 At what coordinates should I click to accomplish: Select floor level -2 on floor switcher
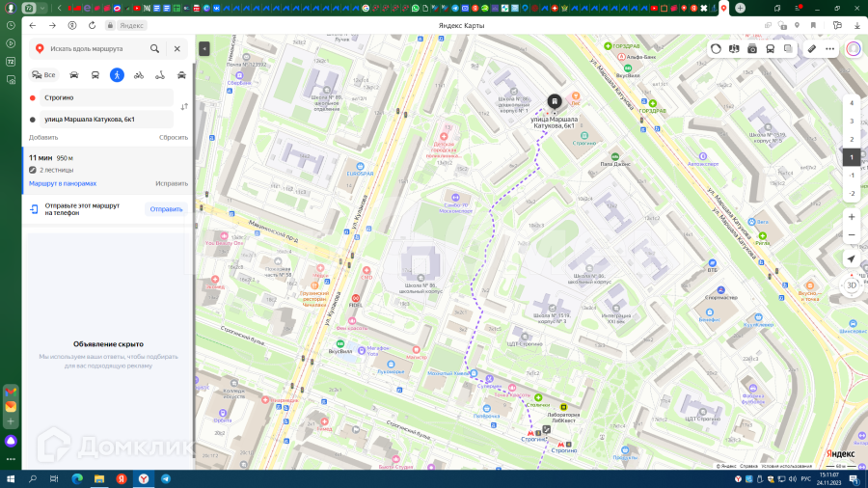(x=852, y=194)
